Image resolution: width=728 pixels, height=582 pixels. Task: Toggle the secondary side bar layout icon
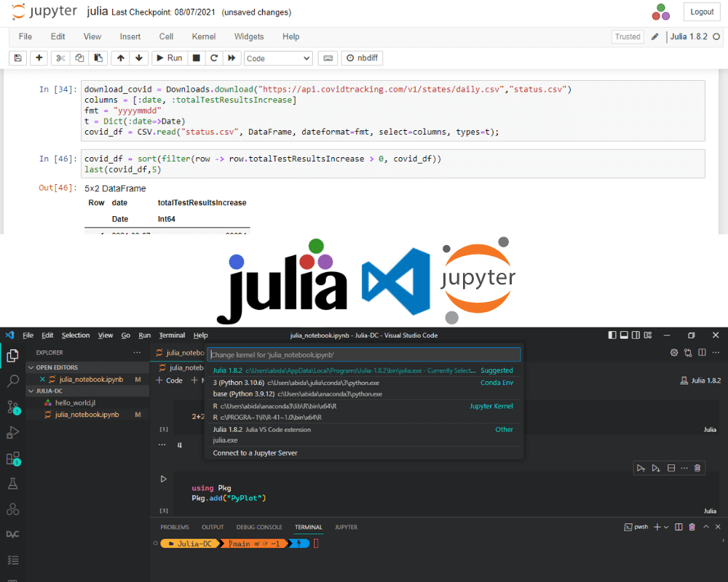pos(636,335)
